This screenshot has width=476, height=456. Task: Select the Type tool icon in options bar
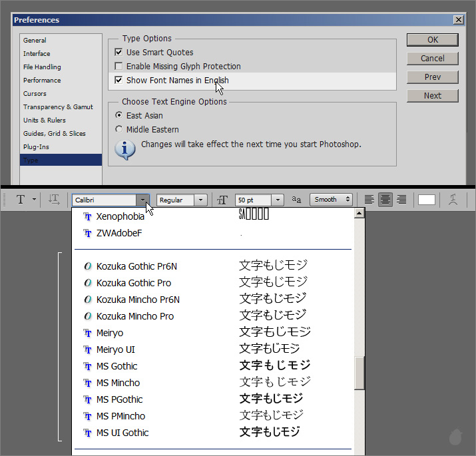[21, 200]
